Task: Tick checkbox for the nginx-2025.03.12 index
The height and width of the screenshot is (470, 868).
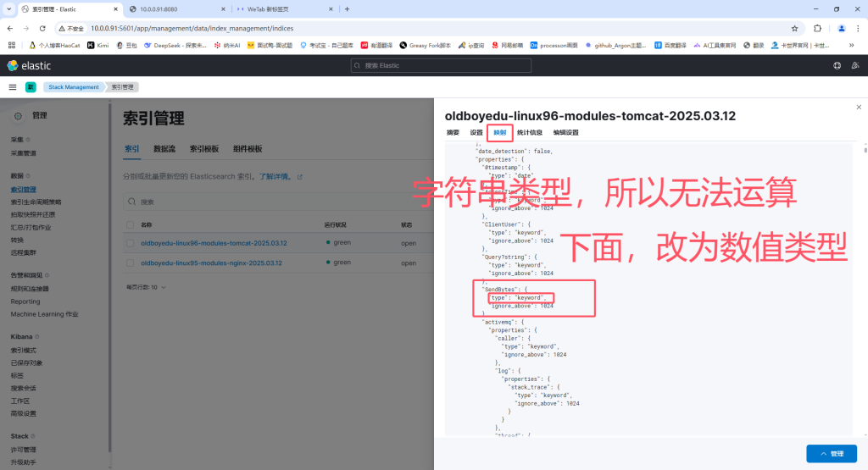Action: pyautogui.click(x=130, y=263)
